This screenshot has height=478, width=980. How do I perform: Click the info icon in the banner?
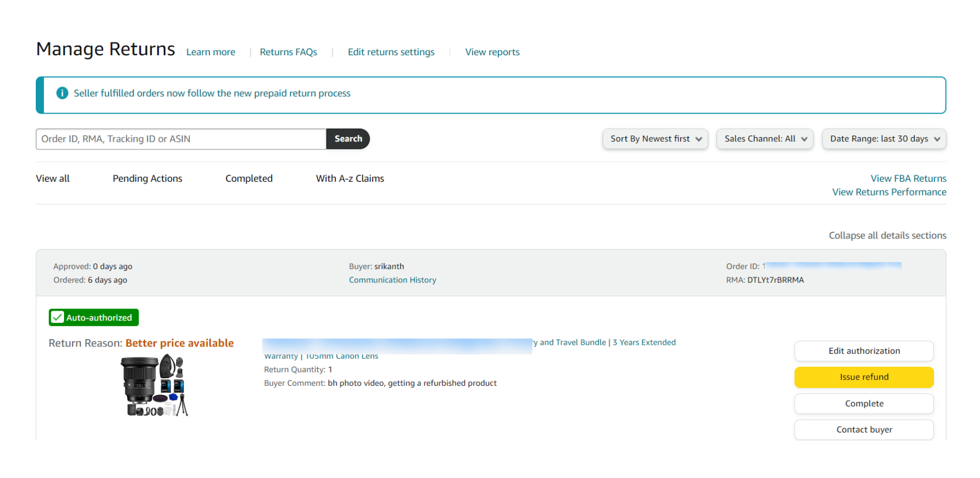pyautogui.click(x=62, y=93)
